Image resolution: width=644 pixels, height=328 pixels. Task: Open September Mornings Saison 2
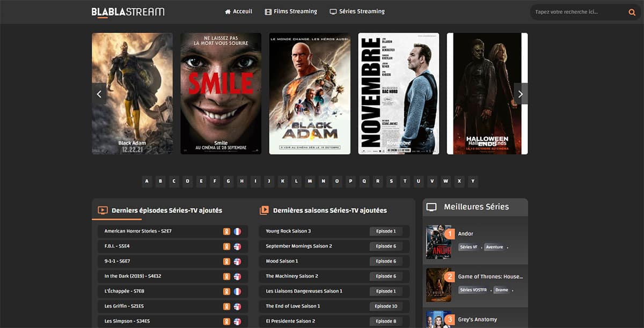(299, 246)
